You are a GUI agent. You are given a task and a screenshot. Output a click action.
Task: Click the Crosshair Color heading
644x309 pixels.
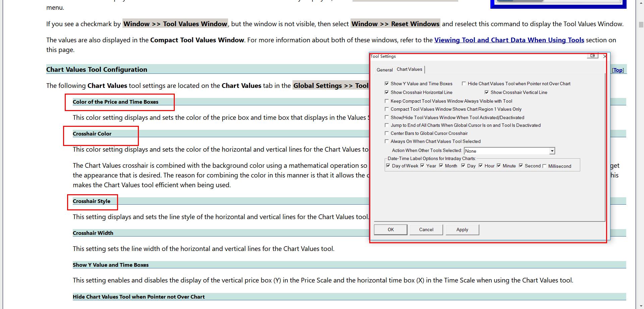point(92,134)
